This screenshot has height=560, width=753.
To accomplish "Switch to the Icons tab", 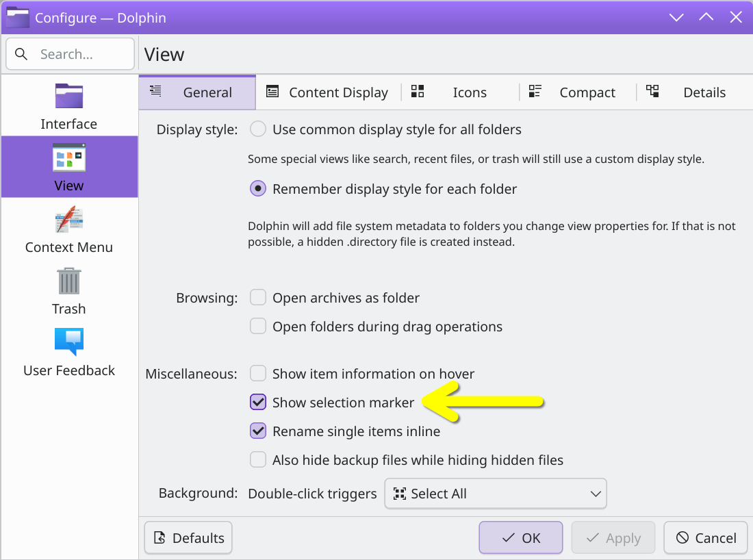I will pyautogui.click(x=459, y=92).
